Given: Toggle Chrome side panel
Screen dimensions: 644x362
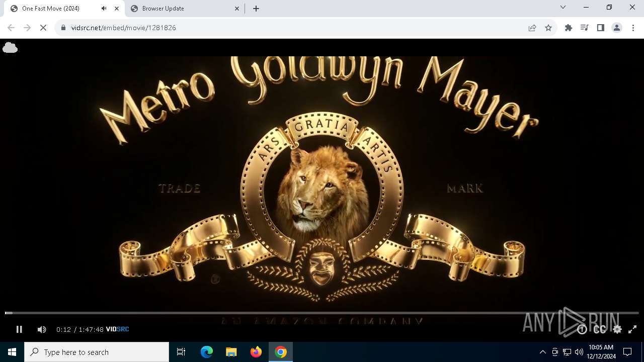Looking at the screenshot, I should coord(601,28).
